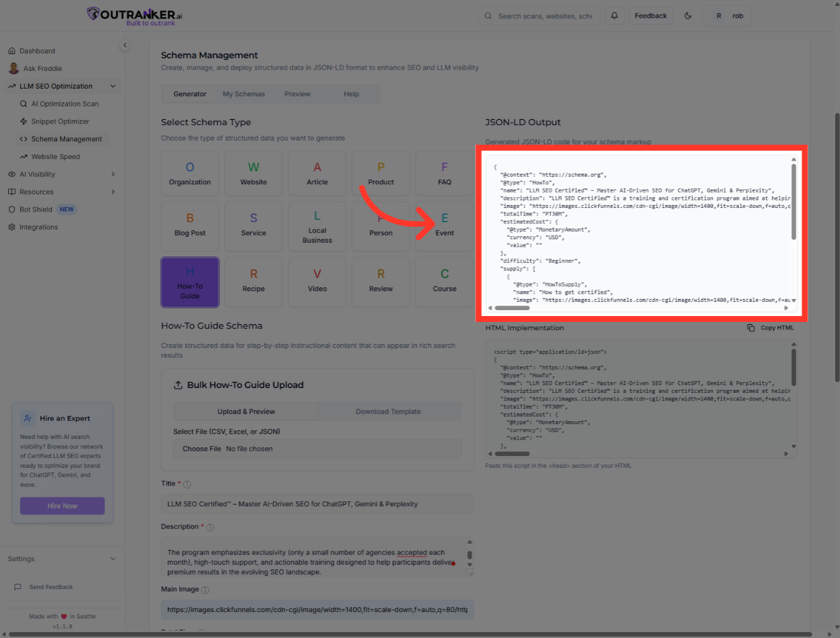840x638 pixels.
Task: Open Integrations from the sidebar
Action: pyautogui.click(x=38, y=227)
